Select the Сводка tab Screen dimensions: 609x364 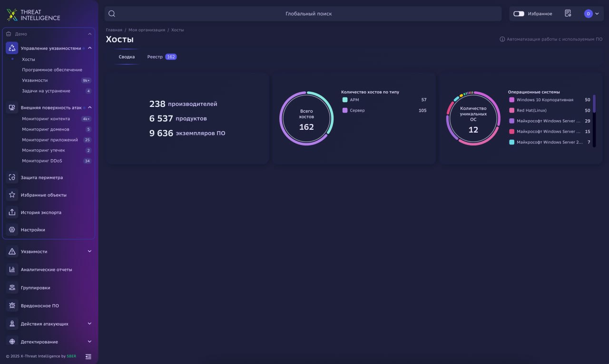(x=127, y=57)
